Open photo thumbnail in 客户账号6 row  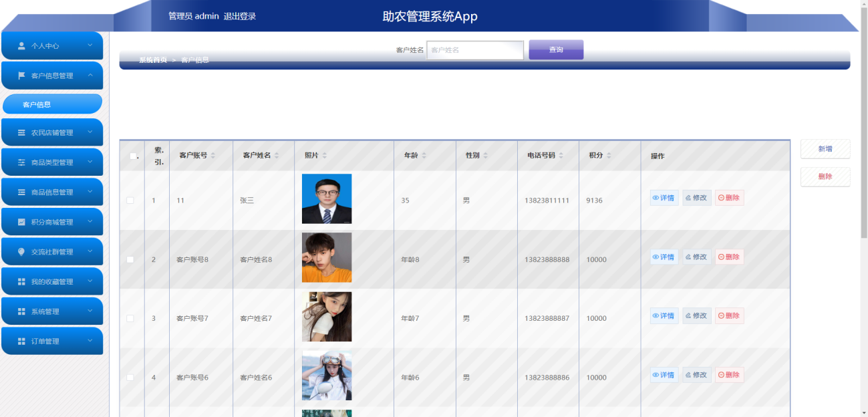coord(327,376)
